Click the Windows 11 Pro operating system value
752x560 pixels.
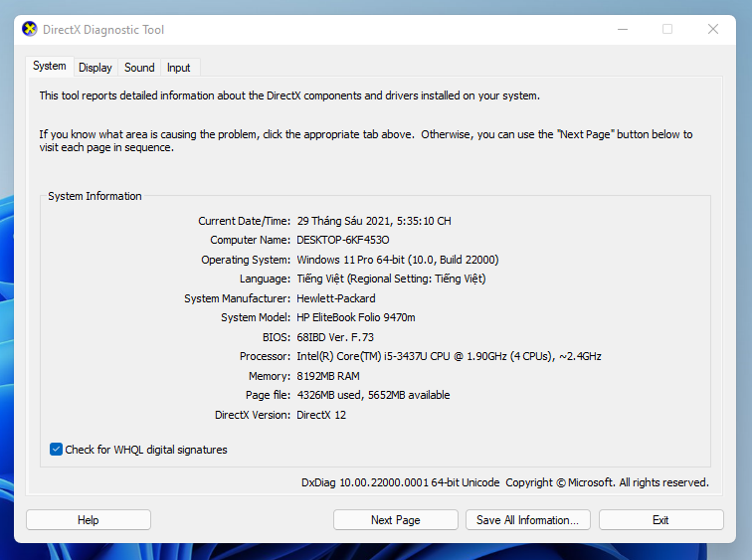(x=398, y=260)
